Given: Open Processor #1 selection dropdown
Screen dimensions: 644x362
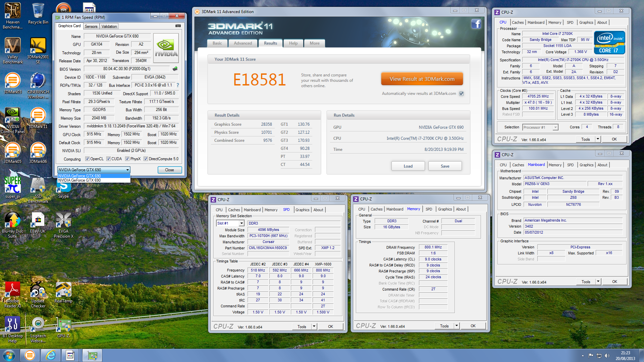Looking at the screenshot, I should (540, 127).
